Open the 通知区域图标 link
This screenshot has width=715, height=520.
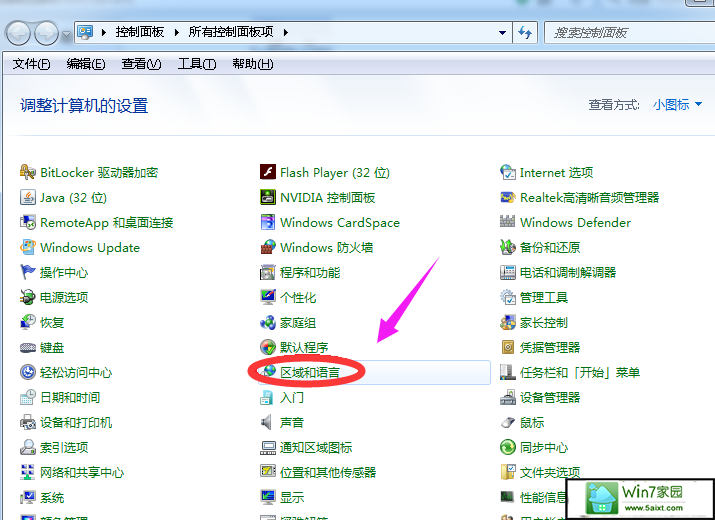(316, 447)
